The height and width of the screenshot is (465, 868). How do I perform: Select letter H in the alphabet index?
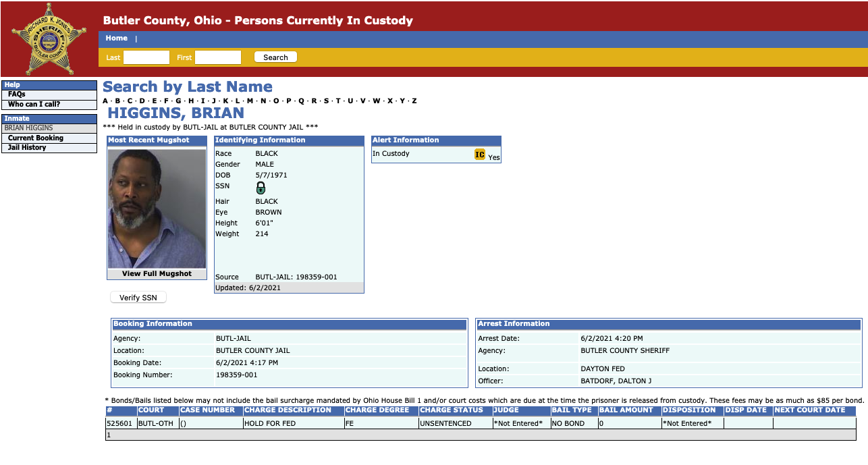click(191, 101)
